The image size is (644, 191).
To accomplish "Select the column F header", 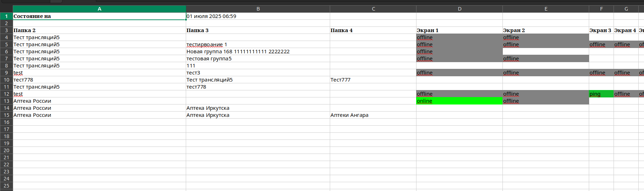I will pos(601,9).
